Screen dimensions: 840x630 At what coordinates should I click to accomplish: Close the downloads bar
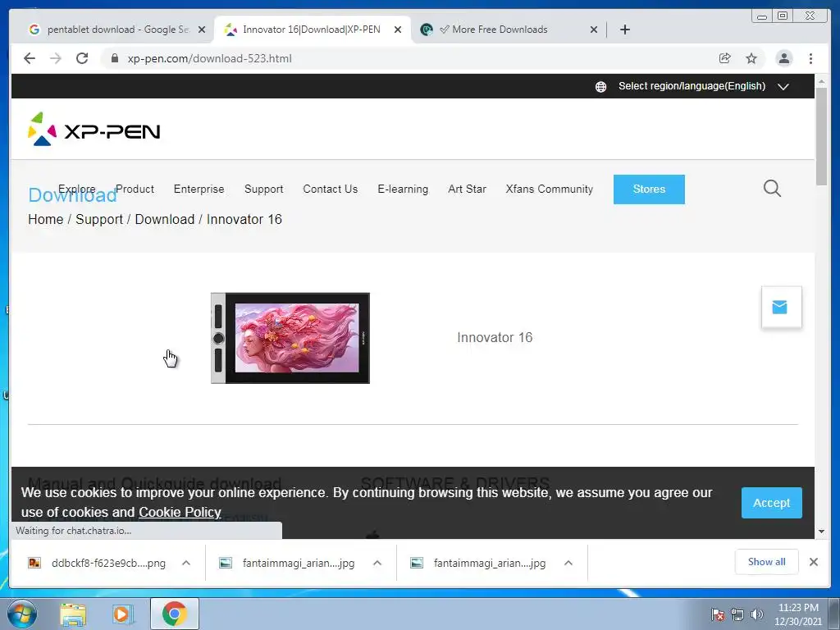pyautogui.click(x=813, y=562)
